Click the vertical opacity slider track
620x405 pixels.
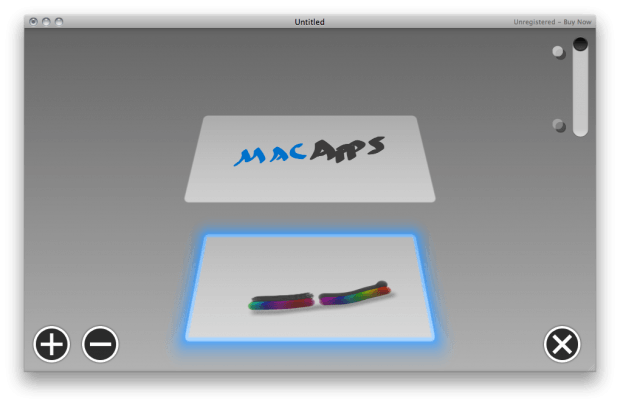580,87
